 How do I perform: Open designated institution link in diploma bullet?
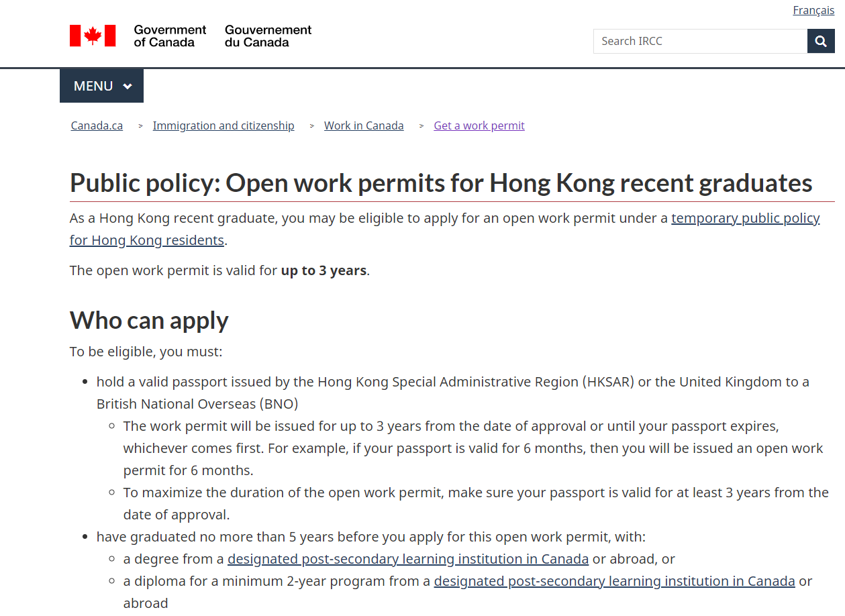615,581
